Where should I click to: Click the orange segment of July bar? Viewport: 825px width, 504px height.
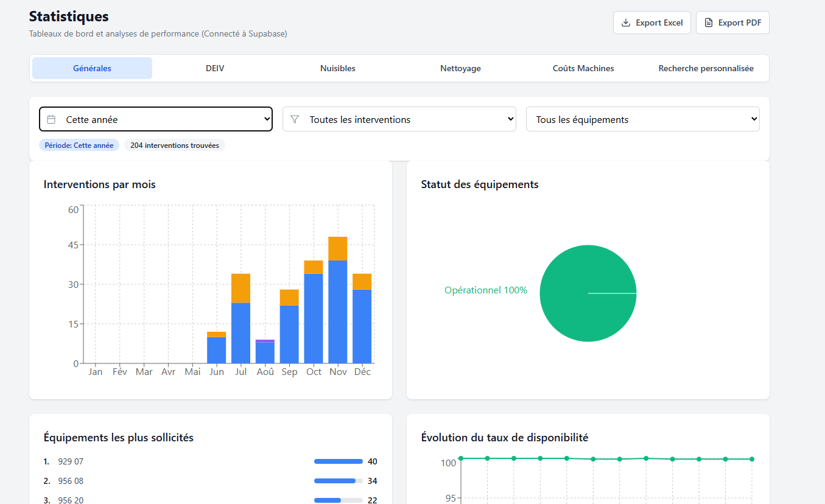[241, 288]
